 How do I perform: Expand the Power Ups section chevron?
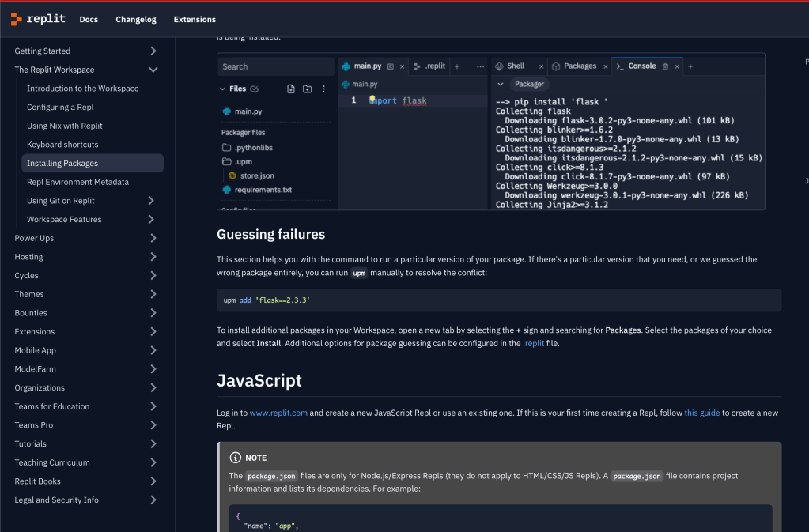coord(153,238)
